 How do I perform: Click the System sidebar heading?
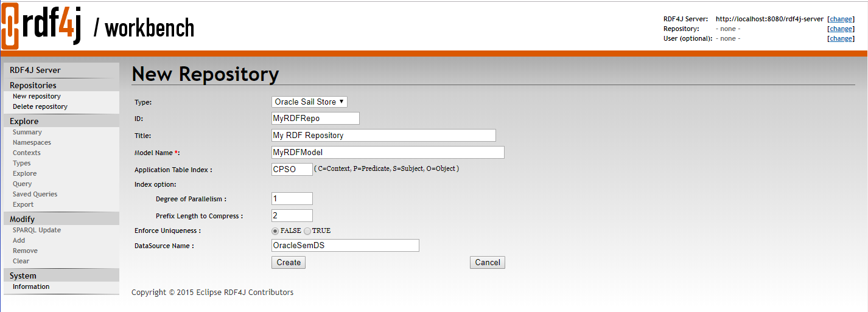[x=23, y=276]
